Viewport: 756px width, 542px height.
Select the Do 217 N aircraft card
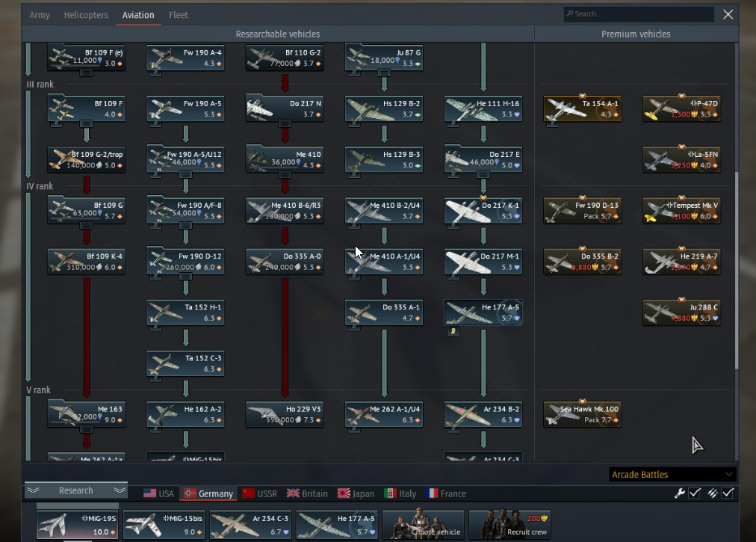click(285, 108)
